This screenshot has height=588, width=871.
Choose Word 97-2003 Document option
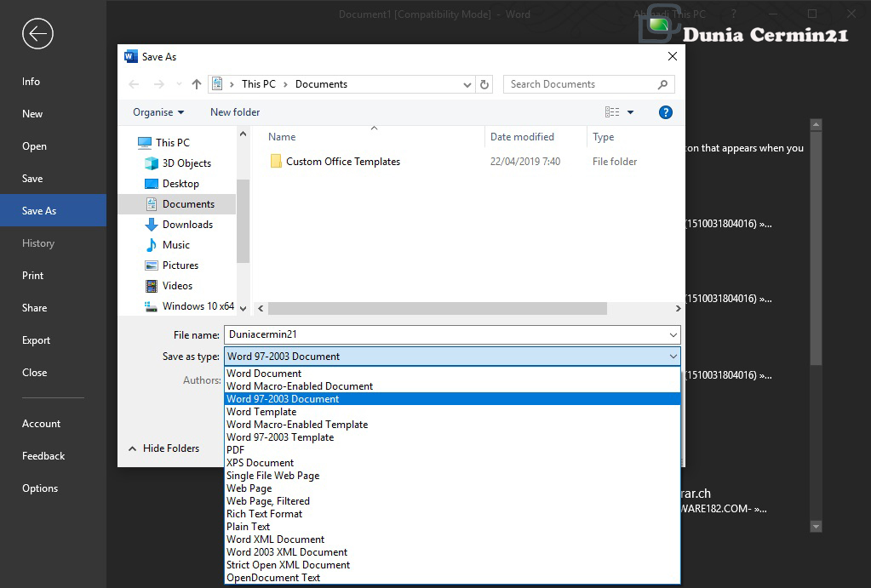pos(452,399)
